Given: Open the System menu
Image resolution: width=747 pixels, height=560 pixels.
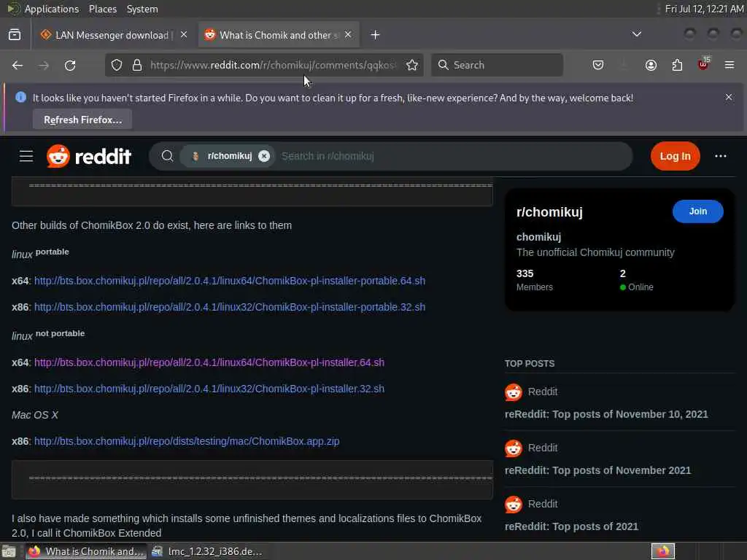Looking at the screenshot, I should [x=142, y=9].
